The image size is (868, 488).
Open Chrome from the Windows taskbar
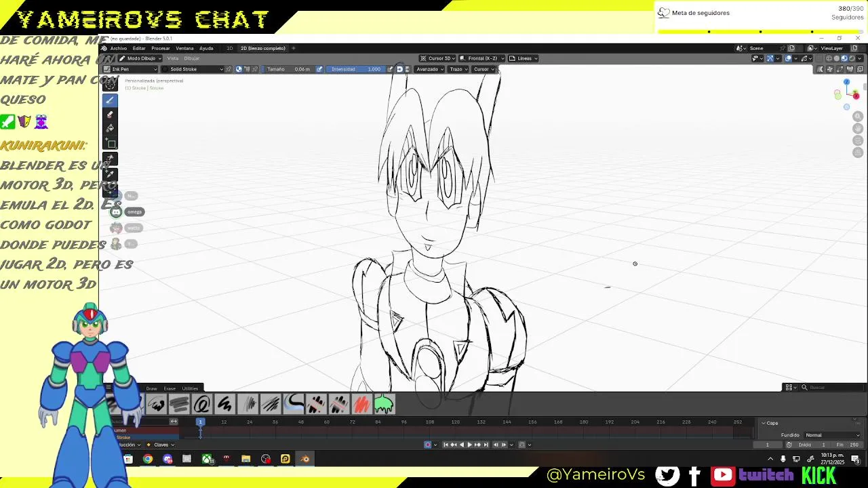(x=147, y=459)
